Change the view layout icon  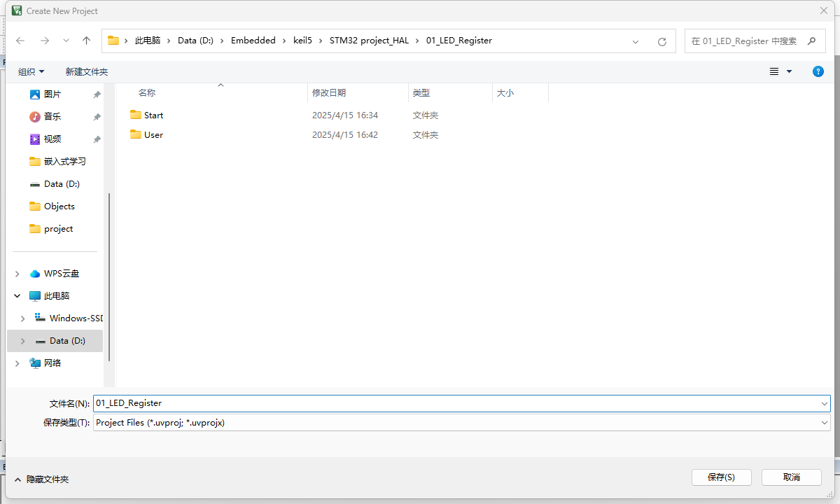coord(774,71)
